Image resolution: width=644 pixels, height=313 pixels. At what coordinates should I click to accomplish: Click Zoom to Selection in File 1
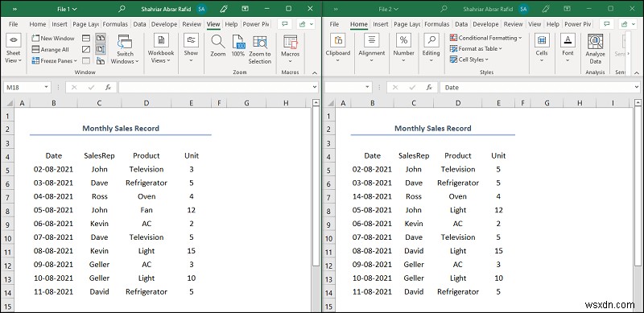tap(259, 49)
